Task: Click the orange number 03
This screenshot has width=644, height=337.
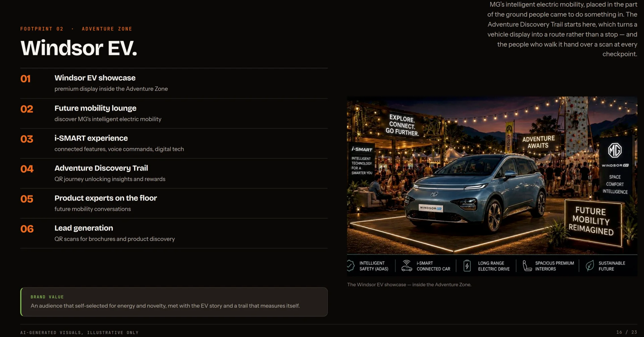Action: pyautogui.click(x=27, y=139)
